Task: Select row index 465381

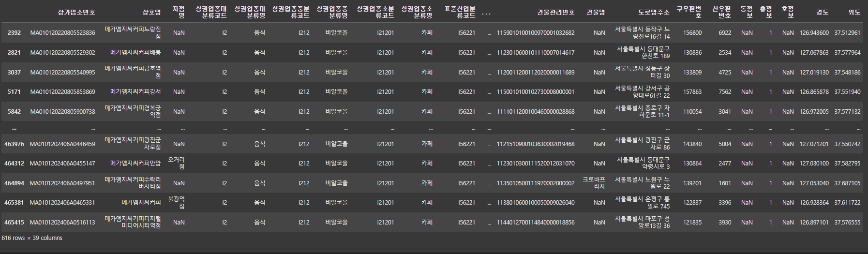Action: [x=14, y=202]
